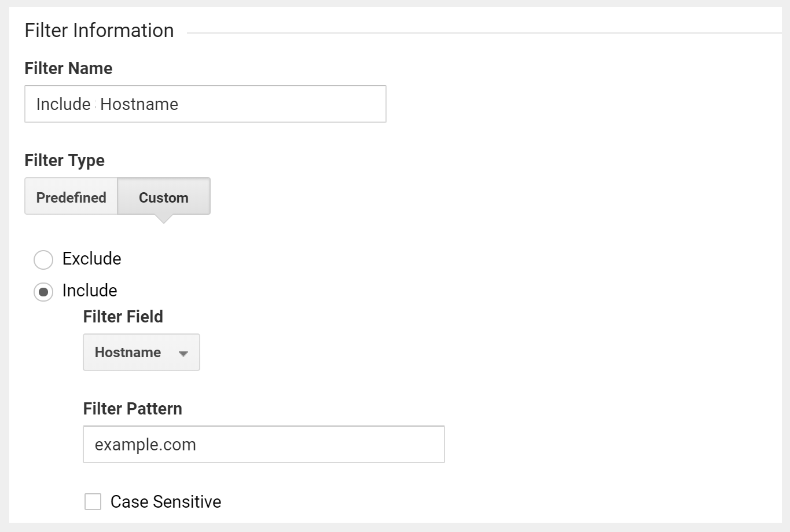Open the Hostname Filter Field dropdown
The image size is (790, 532).
point(141,352)
